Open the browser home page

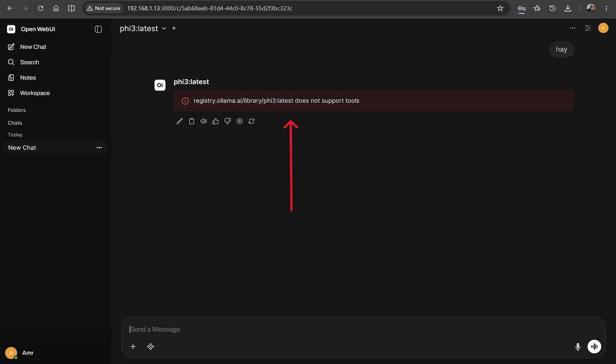coord(56,8)
